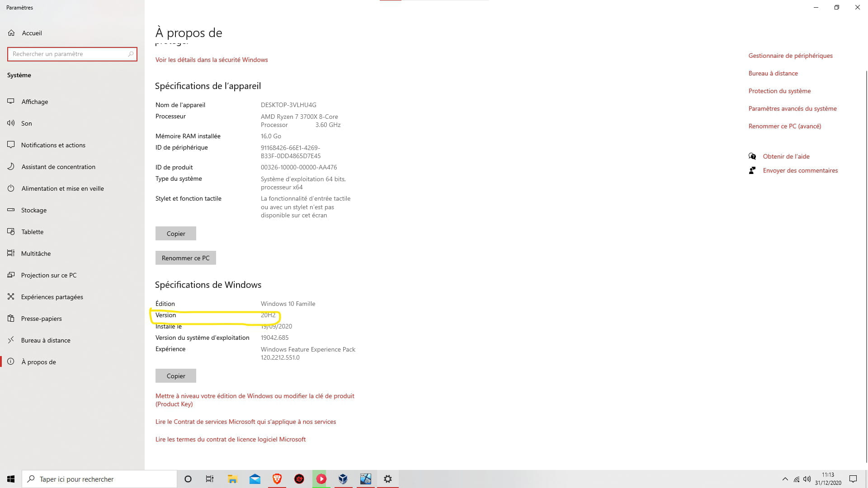Open the Windows Start menu

11,479
